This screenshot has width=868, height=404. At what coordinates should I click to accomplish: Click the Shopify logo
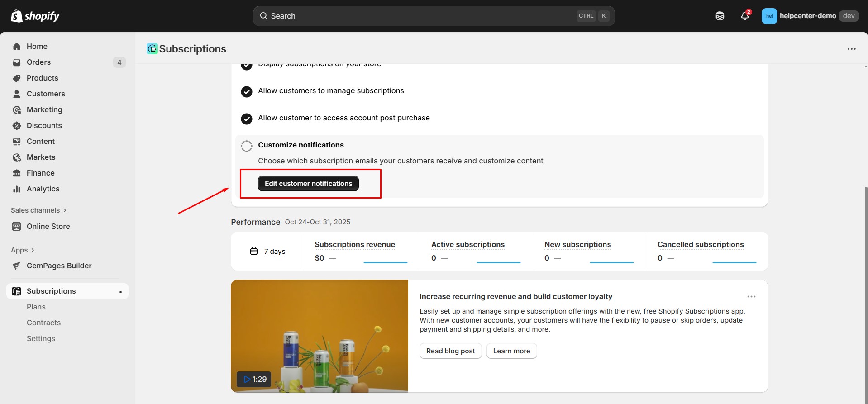tap(35, 16)
